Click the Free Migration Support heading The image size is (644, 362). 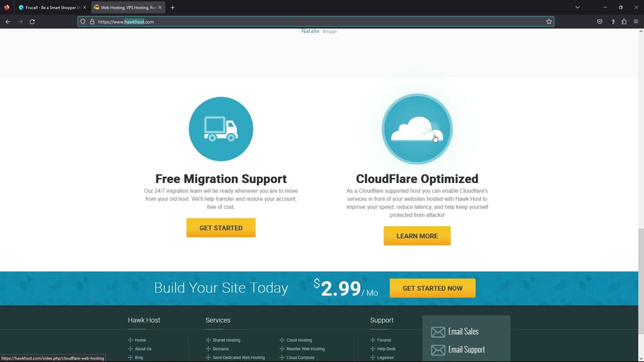(x=221, y=179)
